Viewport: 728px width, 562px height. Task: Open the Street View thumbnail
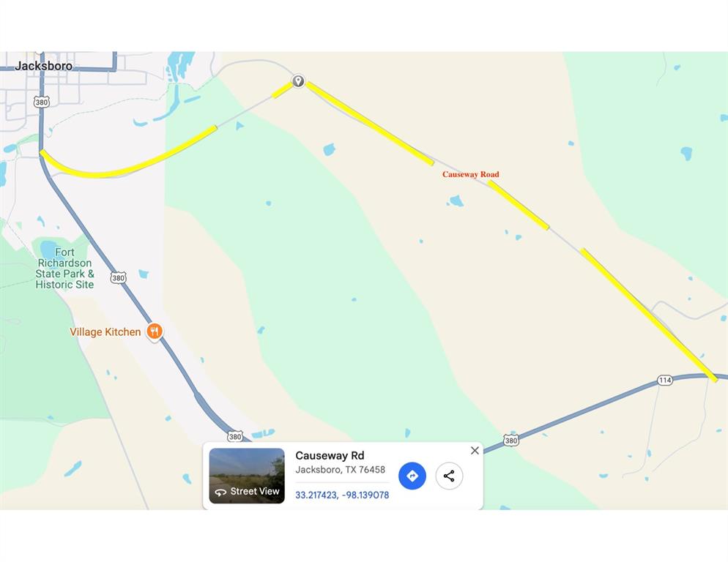(x=247, y=476)
